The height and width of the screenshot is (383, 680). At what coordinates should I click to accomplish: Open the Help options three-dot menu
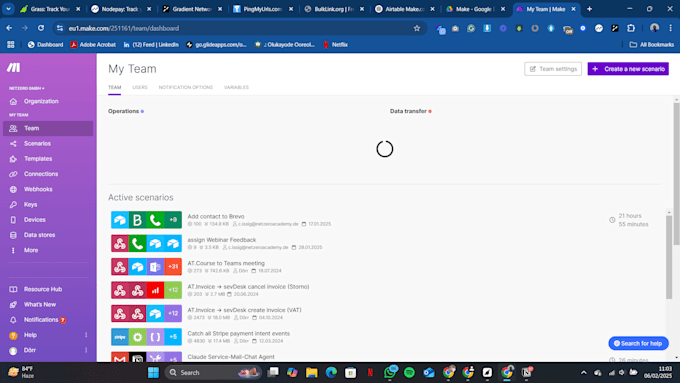[x=86, y=335]
